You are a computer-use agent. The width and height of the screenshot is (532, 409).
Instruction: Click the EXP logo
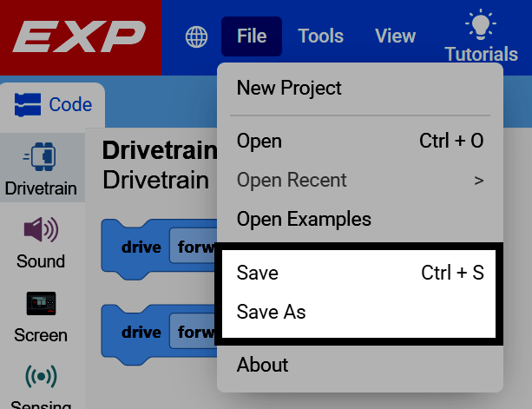pos(80,36)
